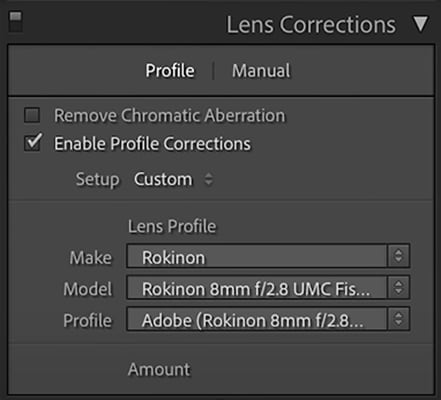
Task: Toggle the Lens Corrections panel on/off switch
Action: point(15,22)
